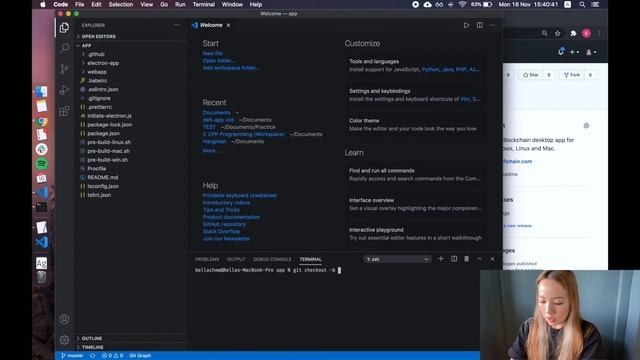The width and height of the screenshot is (640, 360).
Task: Close the terminal panel
Action: [x=492, y=259]
